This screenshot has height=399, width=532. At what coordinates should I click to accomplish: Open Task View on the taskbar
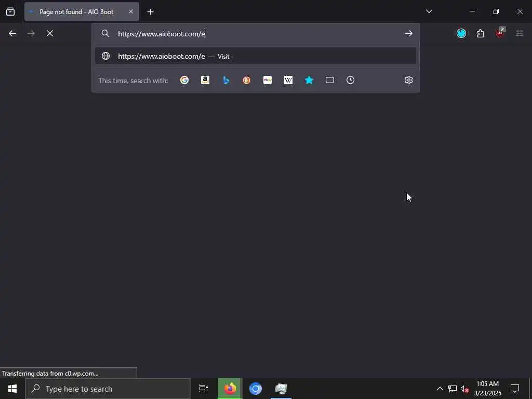[x=204, y=389]
